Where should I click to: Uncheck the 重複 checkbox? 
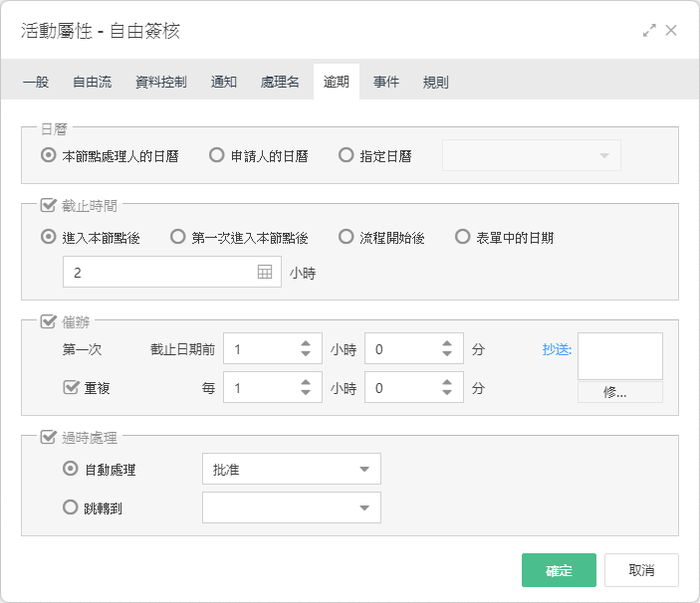(x=71, y=387)
